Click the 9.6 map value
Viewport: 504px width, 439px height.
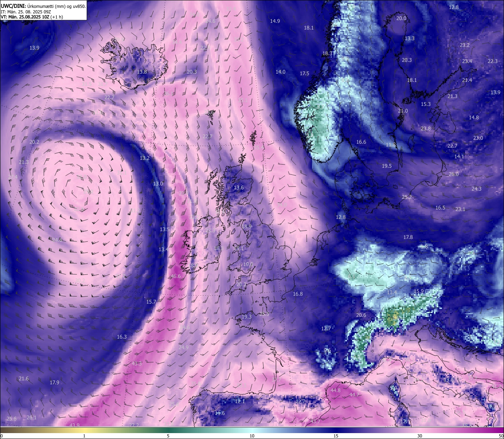point(327,350)
